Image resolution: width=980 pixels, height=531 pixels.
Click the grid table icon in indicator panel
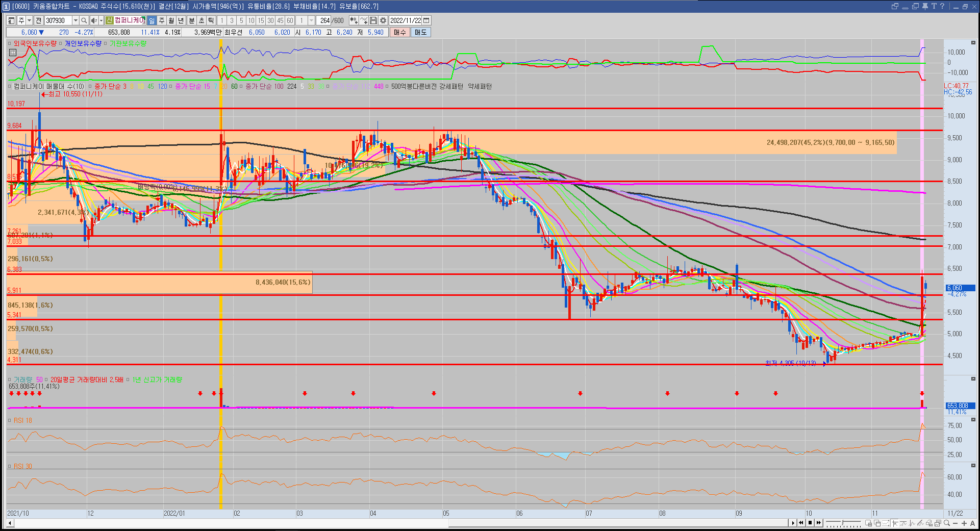[13, 52]
